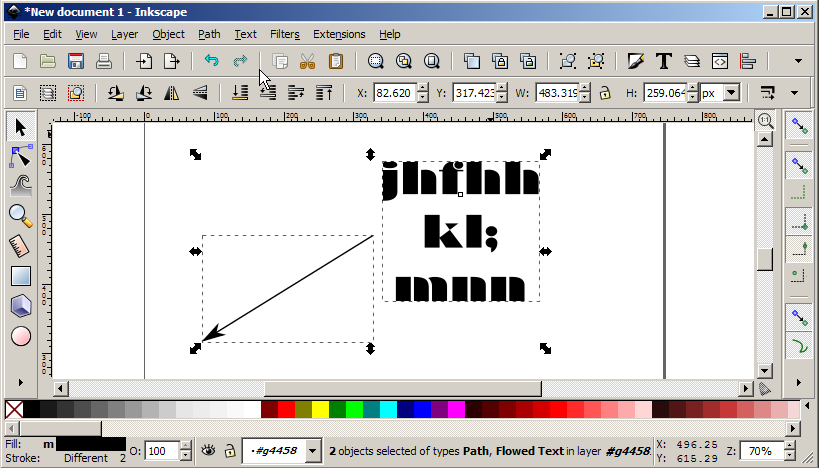819x468 pixels.
Task: Select the Circle/Ellipse tool
Action: click(x=21, y=336)
